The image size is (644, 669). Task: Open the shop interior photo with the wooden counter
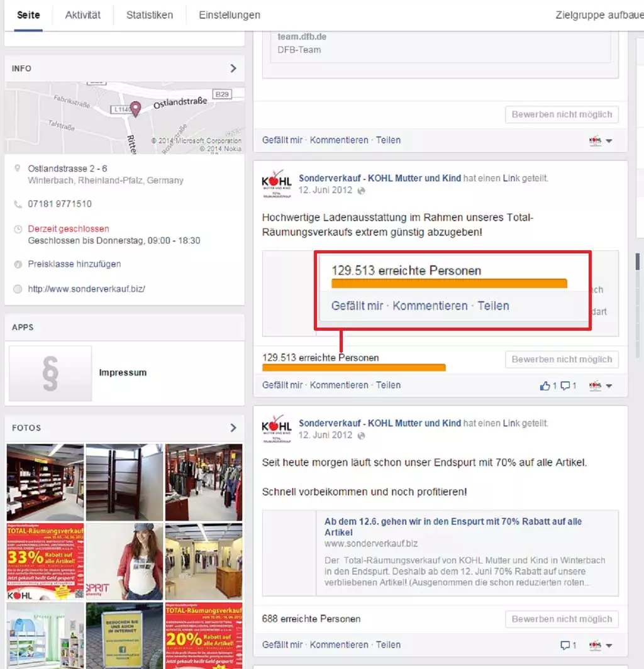coord(204,561)
